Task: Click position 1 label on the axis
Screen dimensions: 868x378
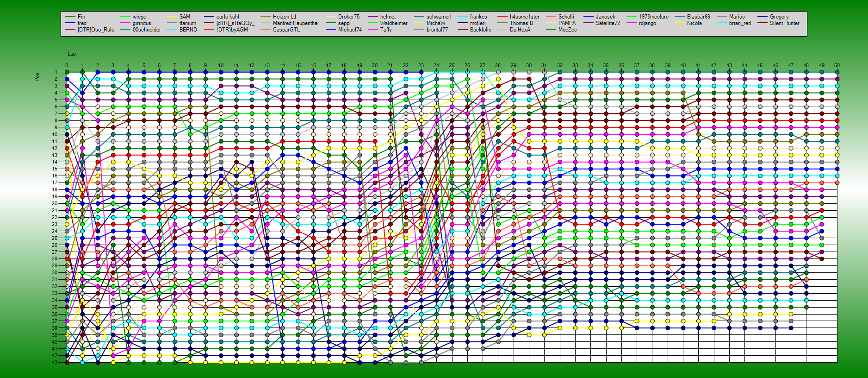Action: pyautogui.click(x=56, y=72)
